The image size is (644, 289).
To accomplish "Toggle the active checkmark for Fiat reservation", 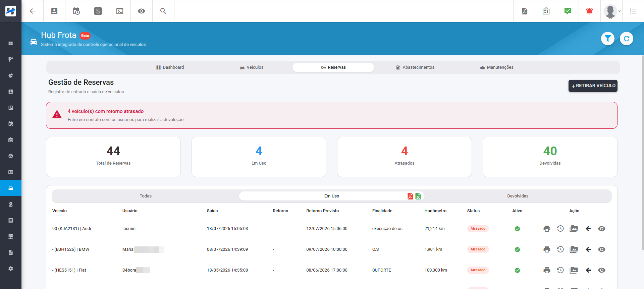I will [517, 270].
